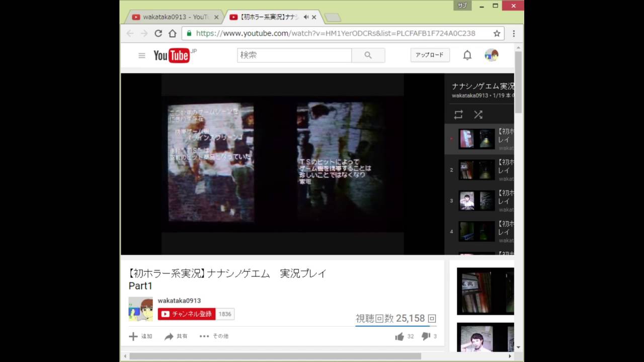Mute the tab via the speaker icon
This screenshot has height=362, width=644.
coord(306,17)
